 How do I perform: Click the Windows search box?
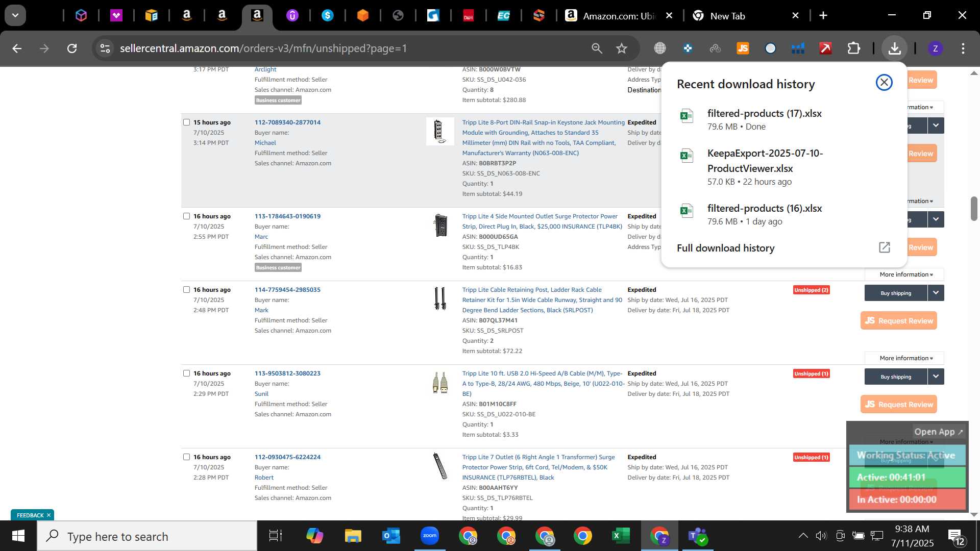point(147,536)
